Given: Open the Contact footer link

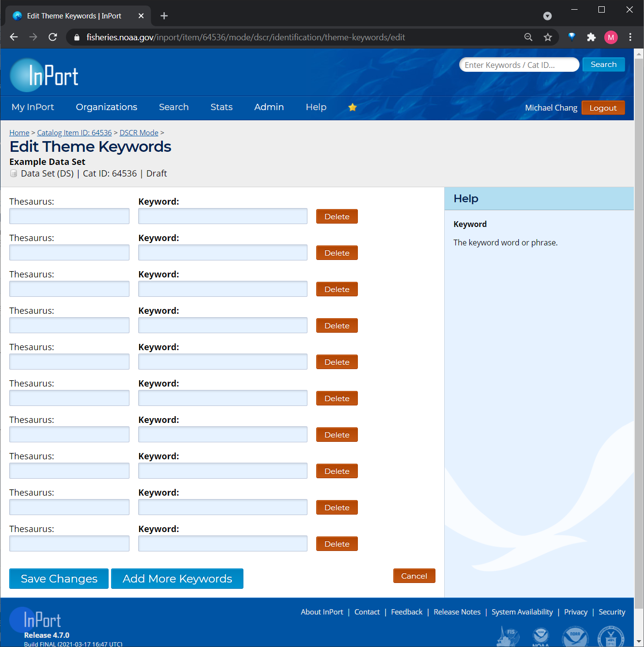Looking at the screenshot, I should [x=367, y=612].
